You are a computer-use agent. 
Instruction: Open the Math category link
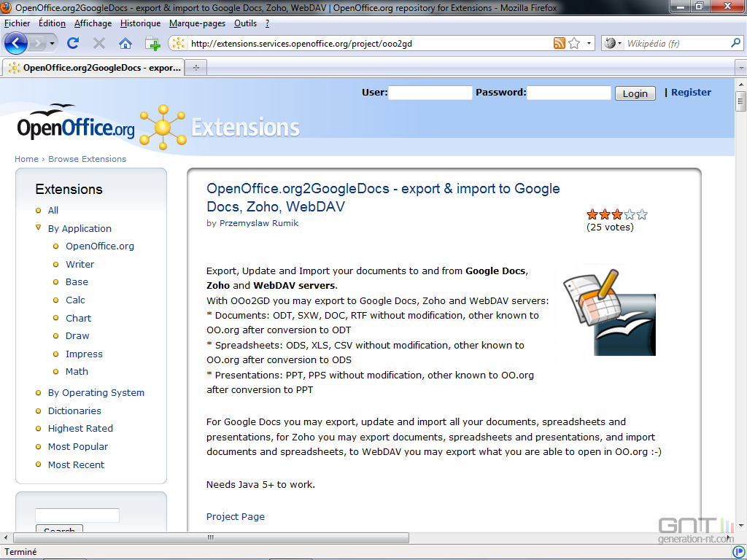[77, 371]
